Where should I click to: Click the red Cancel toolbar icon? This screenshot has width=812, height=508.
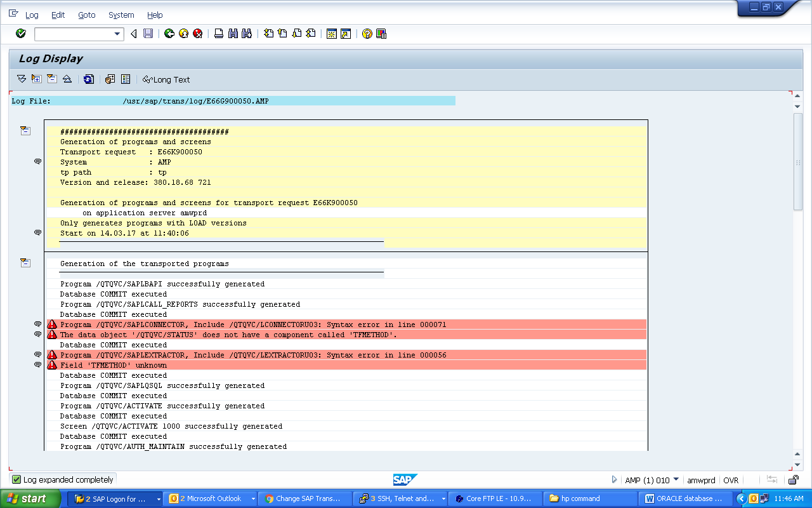(x=197, y=34)
